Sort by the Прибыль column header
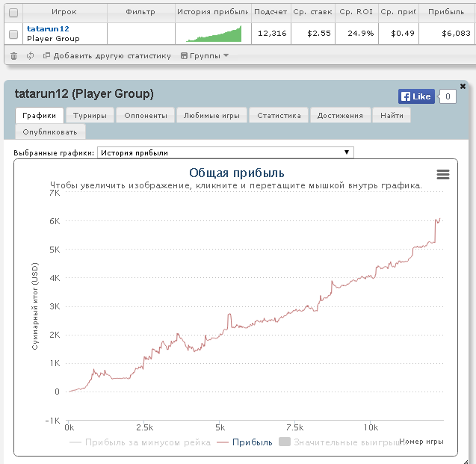 point(446,12)
